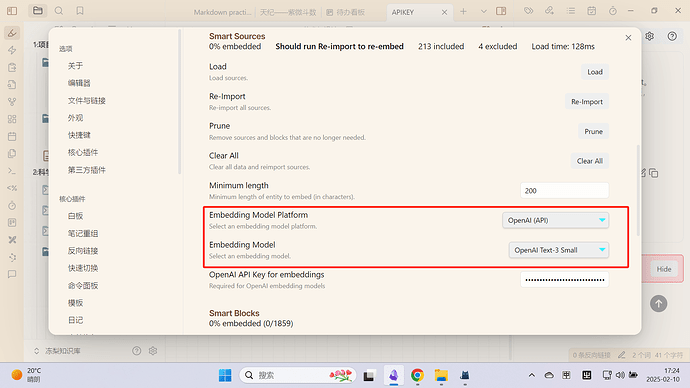The height and width of the screenshot is (388, 690).
Task: Select 快捷键 in settings sidebar
Action: pos(79,135)
